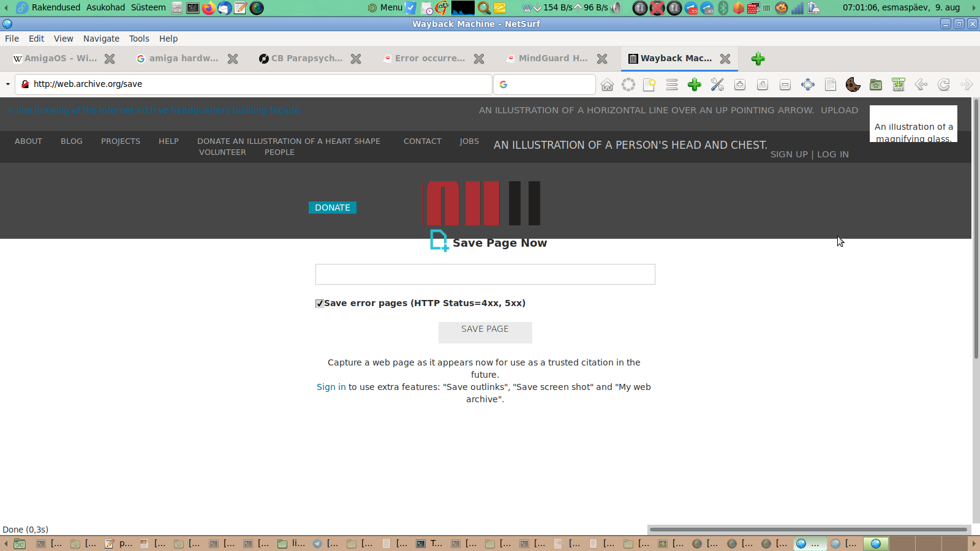Launch Firefox from the top panel

(209, 8)
